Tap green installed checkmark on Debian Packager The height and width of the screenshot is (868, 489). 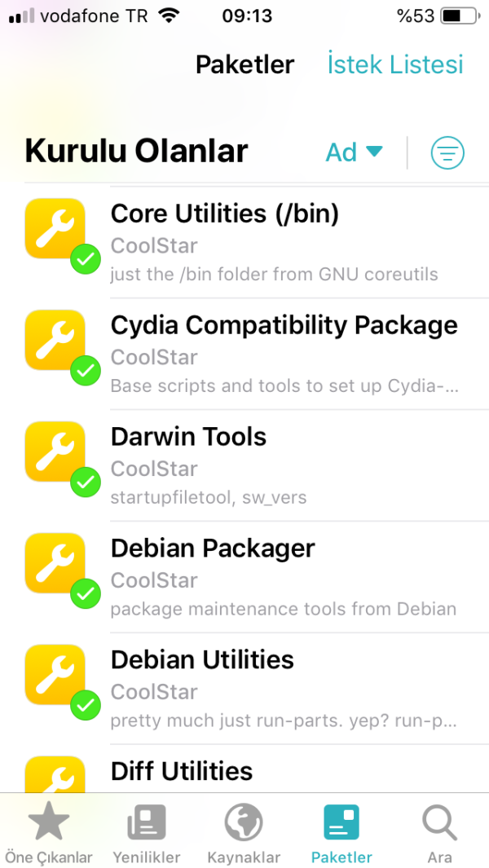(x=85, y=595)
